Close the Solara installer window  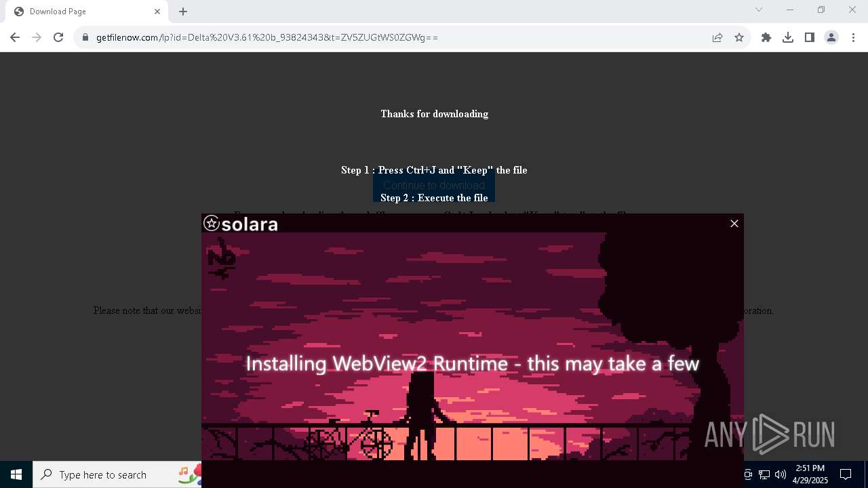coord(734,224)
